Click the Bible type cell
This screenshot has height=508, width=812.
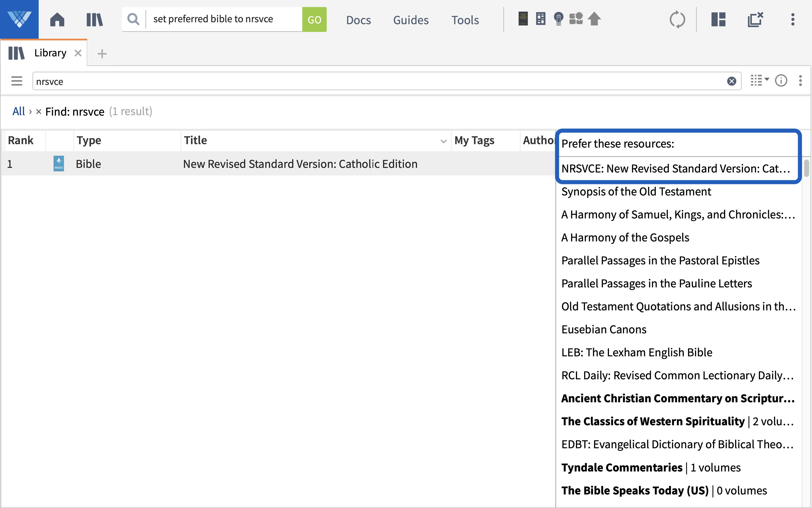click(x=88, y=164)
